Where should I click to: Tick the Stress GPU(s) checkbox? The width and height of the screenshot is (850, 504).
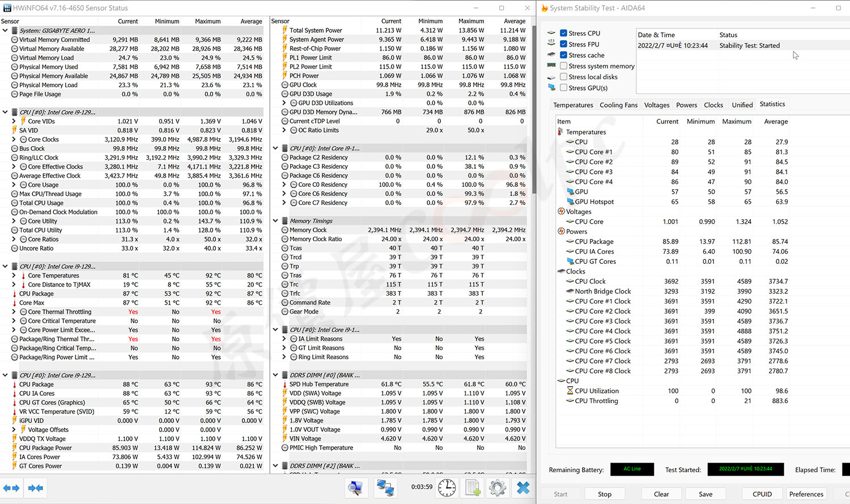(563, 88)
